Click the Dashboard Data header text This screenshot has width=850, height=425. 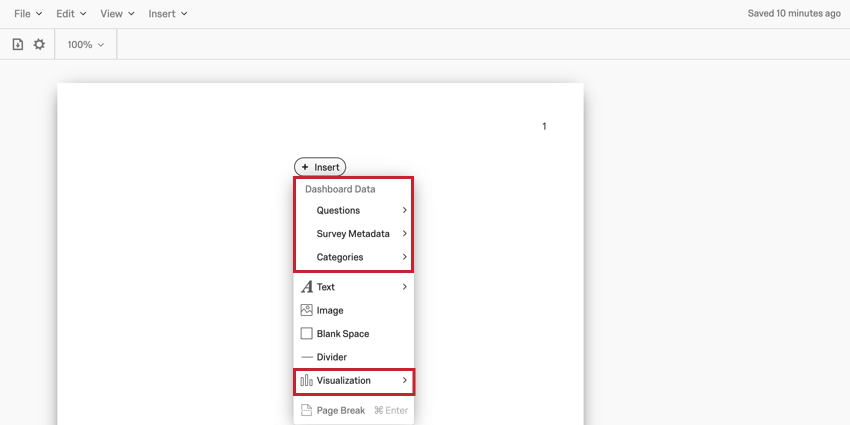point(340,189)
